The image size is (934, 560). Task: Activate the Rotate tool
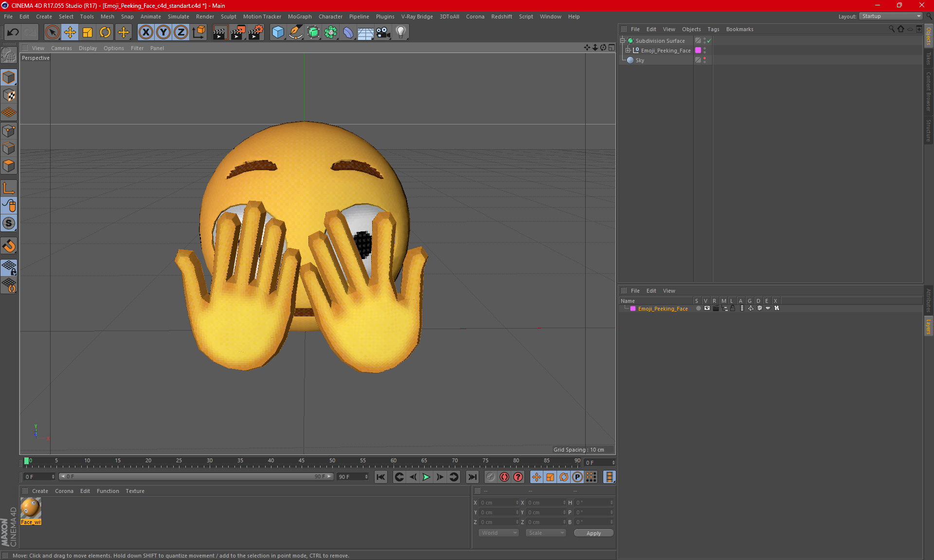(x=105, y=32)
